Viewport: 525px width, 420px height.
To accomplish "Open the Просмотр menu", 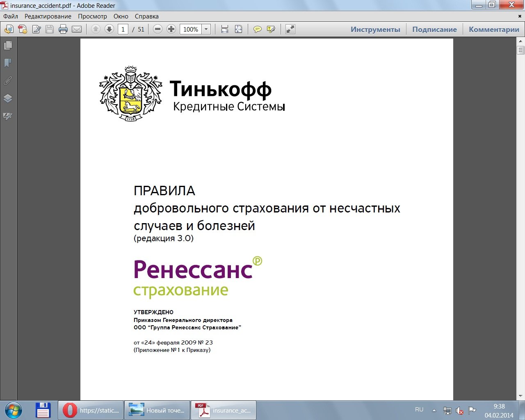I will pyautogui.click(x=92, y=16).
